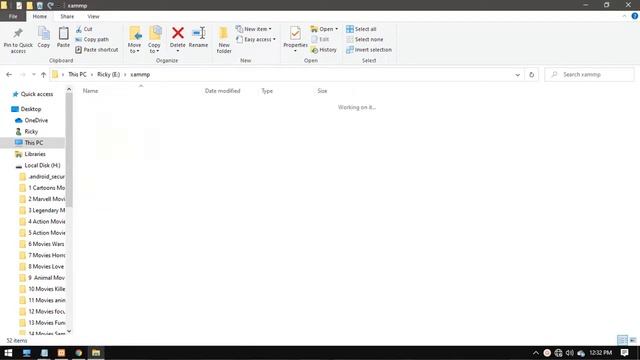Click the Paste ribbon icon
The image size is (640, 360).
pyautogui.click(x=63, y=37)
